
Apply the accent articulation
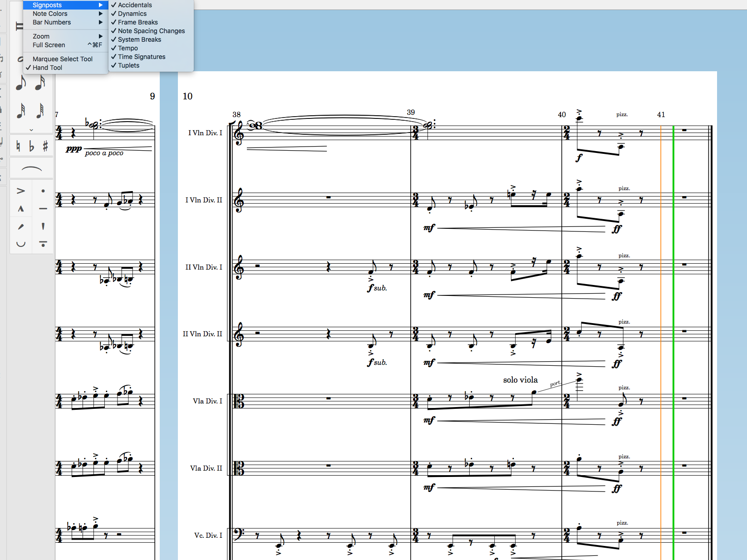[x=21, y=191]
